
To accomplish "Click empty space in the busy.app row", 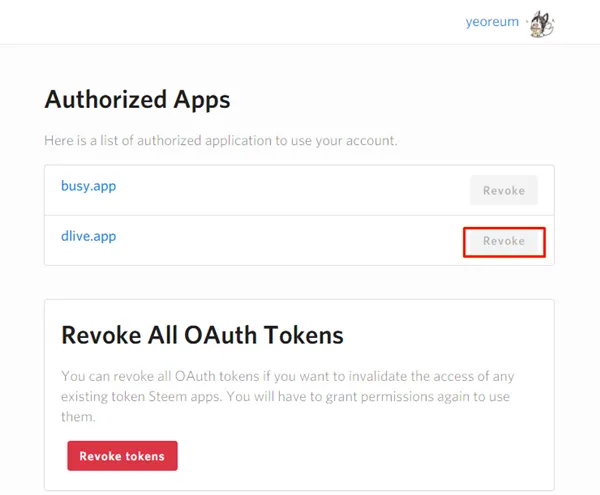I will click(x=300, y=190).
